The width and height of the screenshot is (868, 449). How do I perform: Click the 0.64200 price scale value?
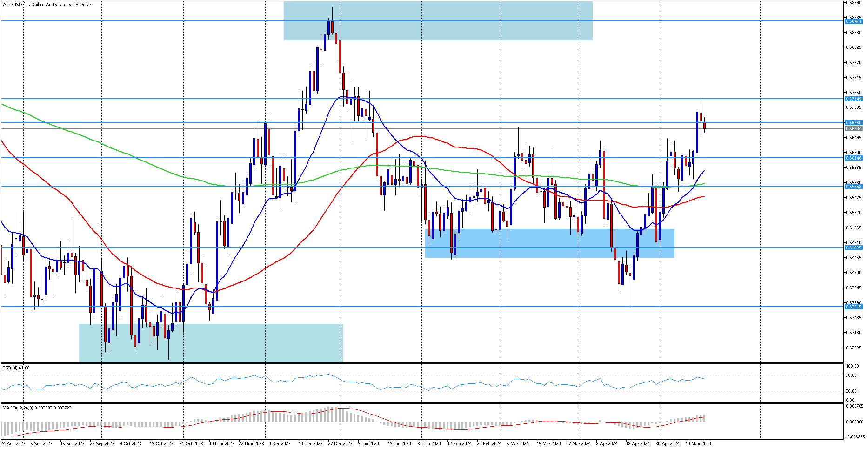pos(854,272)
